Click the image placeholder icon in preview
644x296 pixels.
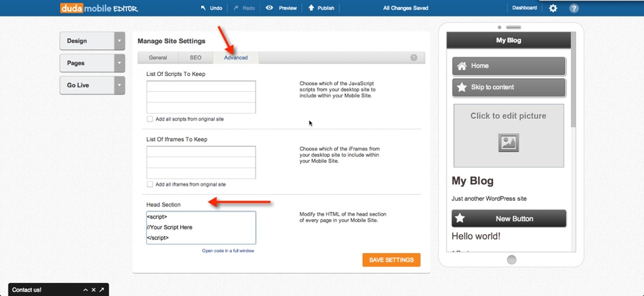(x=509, y=143)
